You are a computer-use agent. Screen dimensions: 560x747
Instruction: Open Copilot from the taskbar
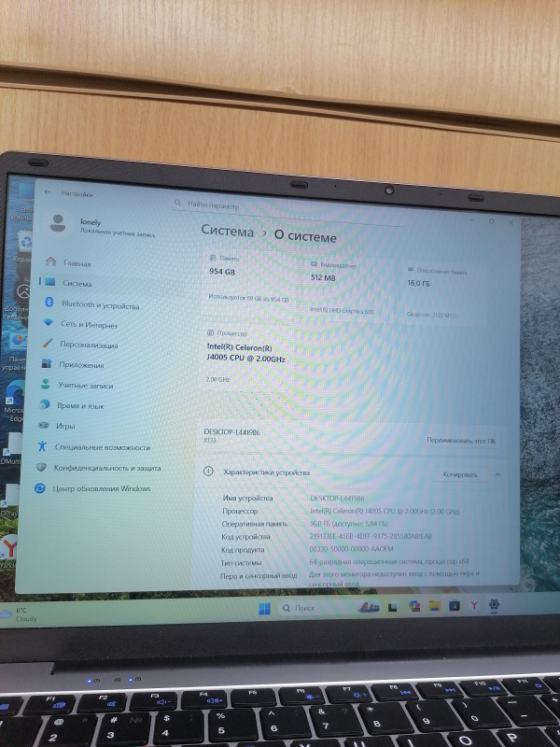[x=414, y=606]
